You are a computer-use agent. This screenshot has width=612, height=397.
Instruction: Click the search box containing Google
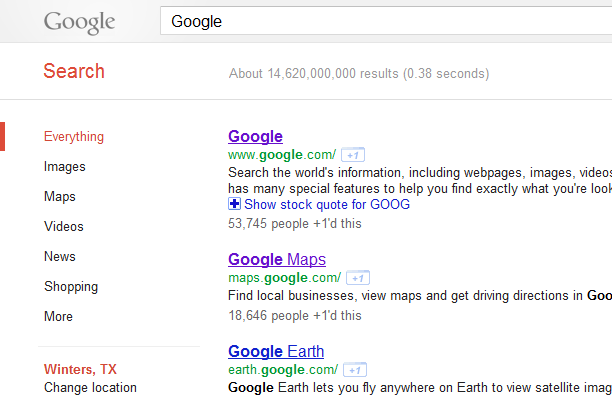point(386,21)
